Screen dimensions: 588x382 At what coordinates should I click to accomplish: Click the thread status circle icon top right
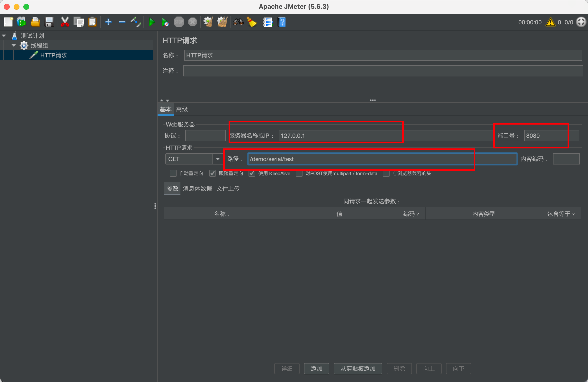(x=581, y=22)
